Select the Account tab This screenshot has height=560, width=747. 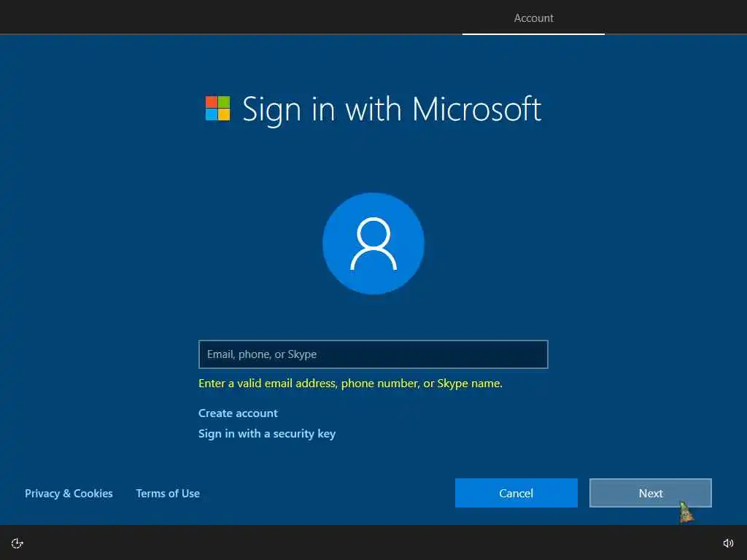(533, 18)
